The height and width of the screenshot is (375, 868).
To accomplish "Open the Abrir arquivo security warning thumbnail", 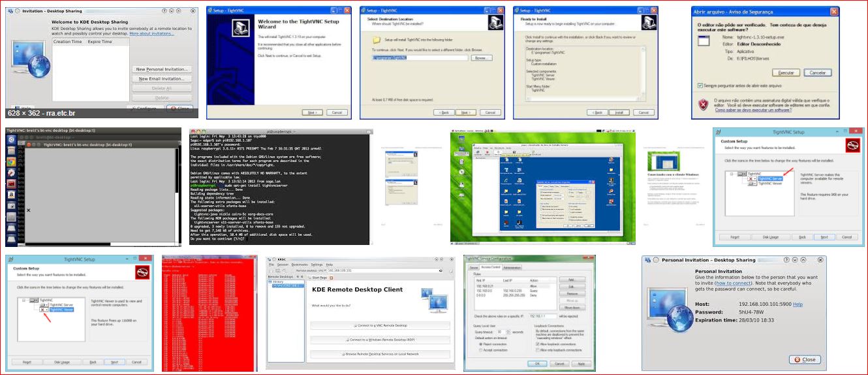I will (x=766, y=63).
